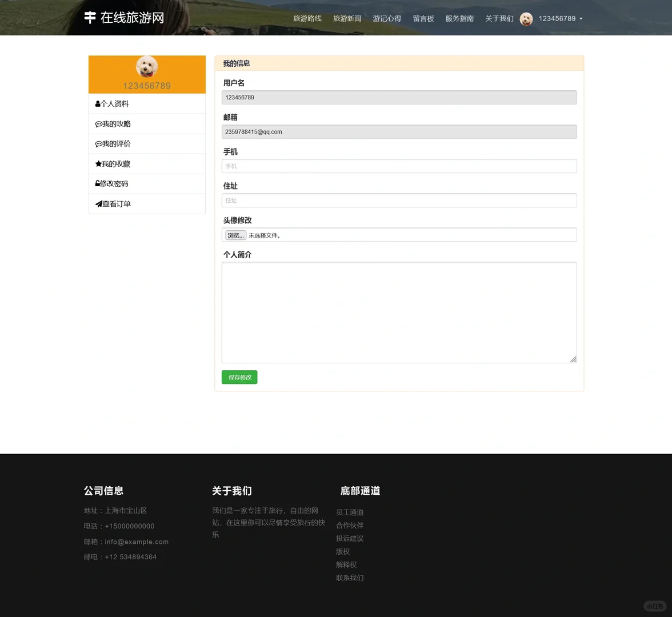Image resolution: width=672 pixels, height=617 pixels.
Task: Click the 个人简介 text area
Action: (x=399, y=312)
